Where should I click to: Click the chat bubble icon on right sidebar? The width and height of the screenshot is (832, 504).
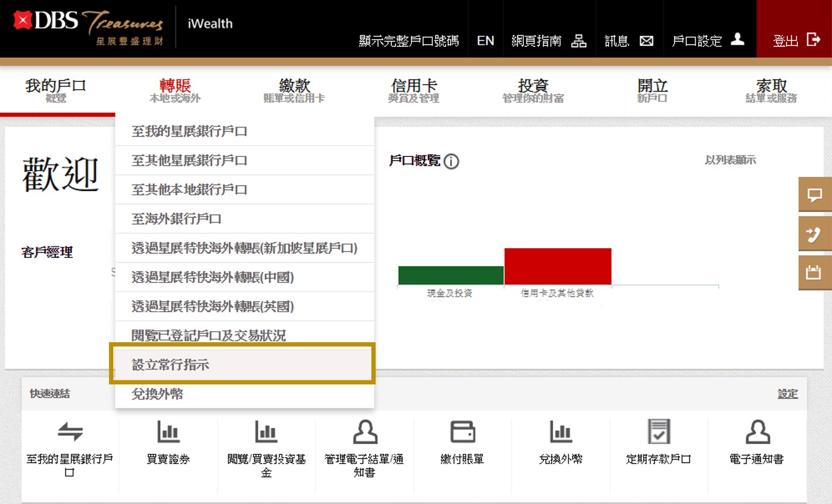click(x=814, y=195)
